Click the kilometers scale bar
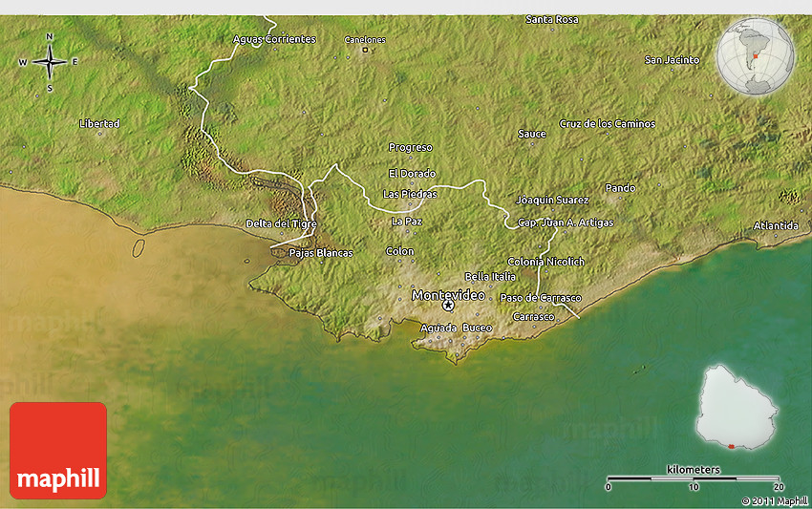 [x=694, y=477]
